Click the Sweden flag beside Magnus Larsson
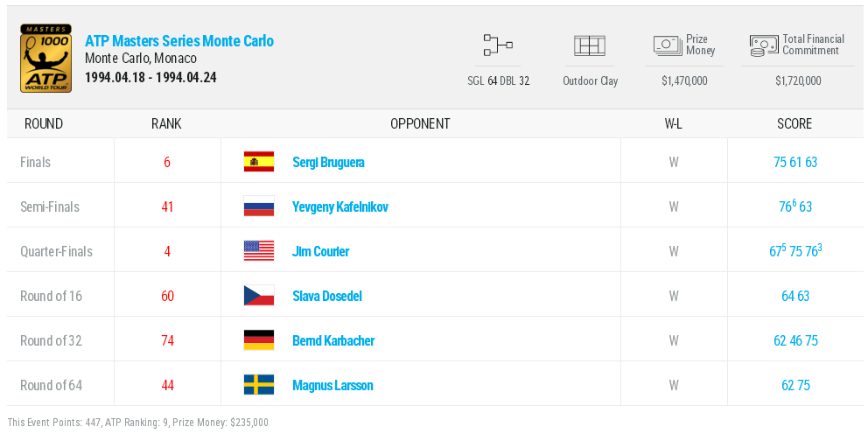Screen dimensions: 868x434 pos(259,385)
